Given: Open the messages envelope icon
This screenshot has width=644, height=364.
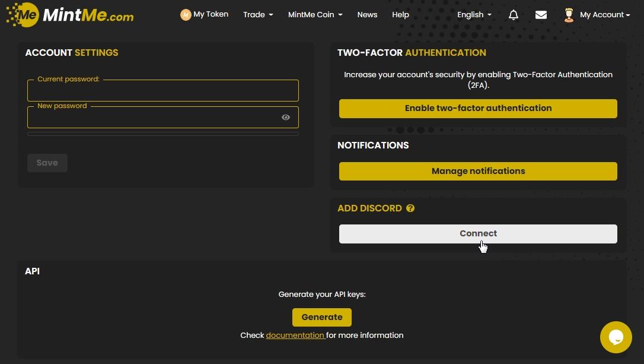Looking at the screenshot, I should coord(541,15).
